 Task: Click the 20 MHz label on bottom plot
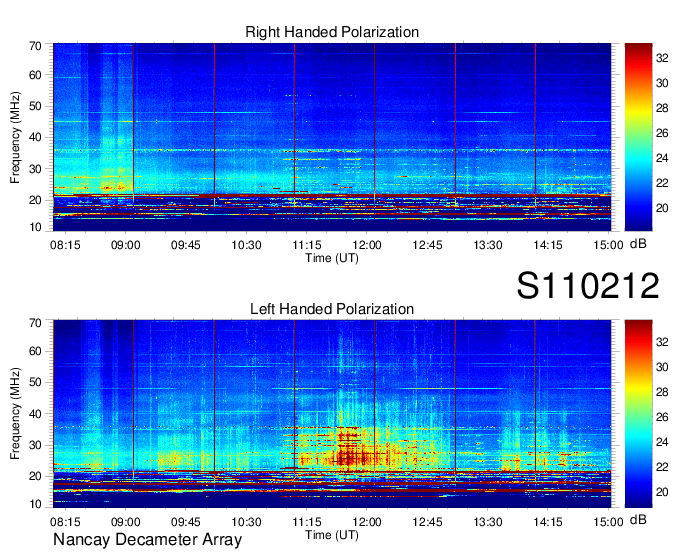(35, 476)
